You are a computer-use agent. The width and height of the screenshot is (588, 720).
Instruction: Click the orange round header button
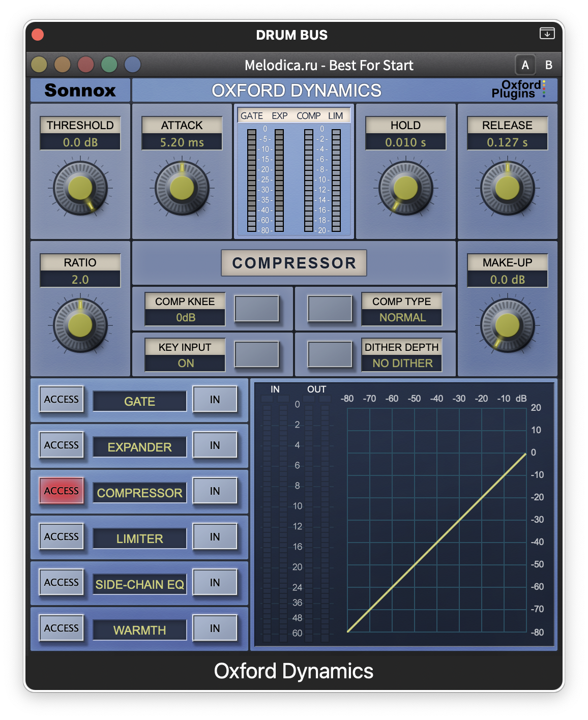pyautogui.click(x=63, y=65)
